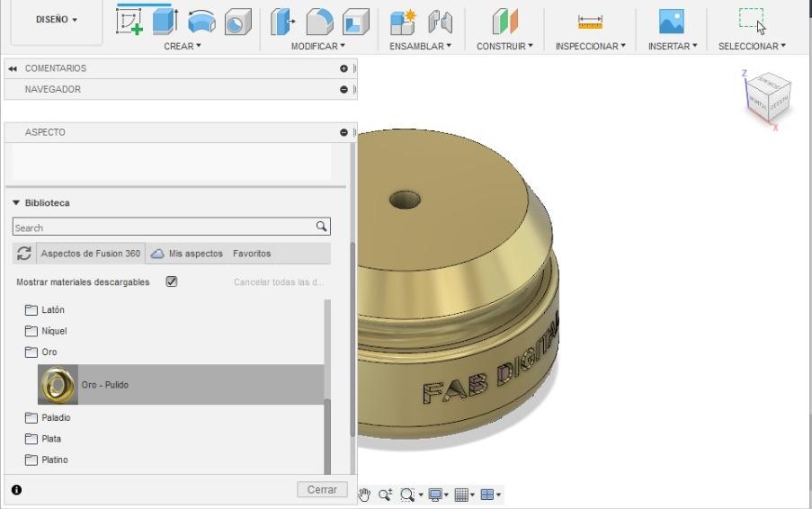Click the Display settings monitor icon
Viewport: 812px width, 509px height.
435,495
